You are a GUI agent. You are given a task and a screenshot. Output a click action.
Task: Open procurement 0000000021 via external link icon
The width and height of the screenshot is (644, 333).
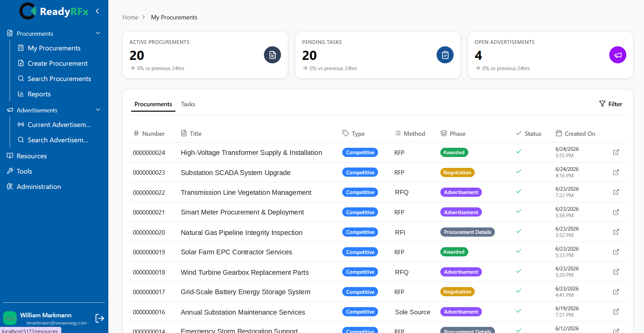(616, 212)
